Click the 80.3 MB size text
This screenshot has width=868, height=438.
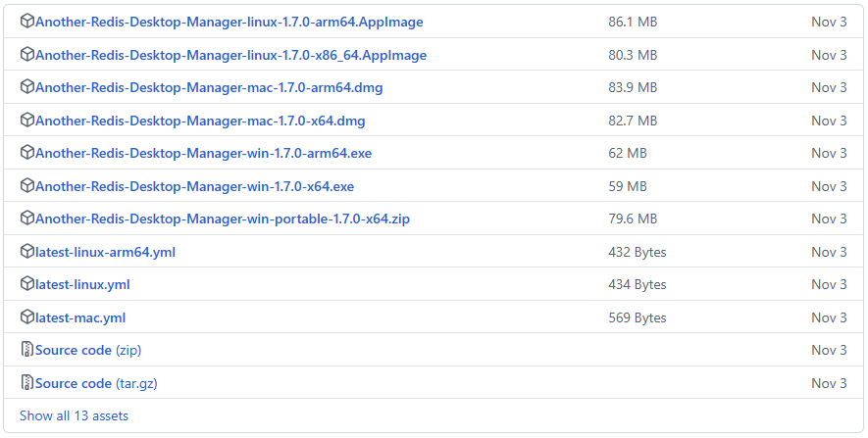pos(633,55)
